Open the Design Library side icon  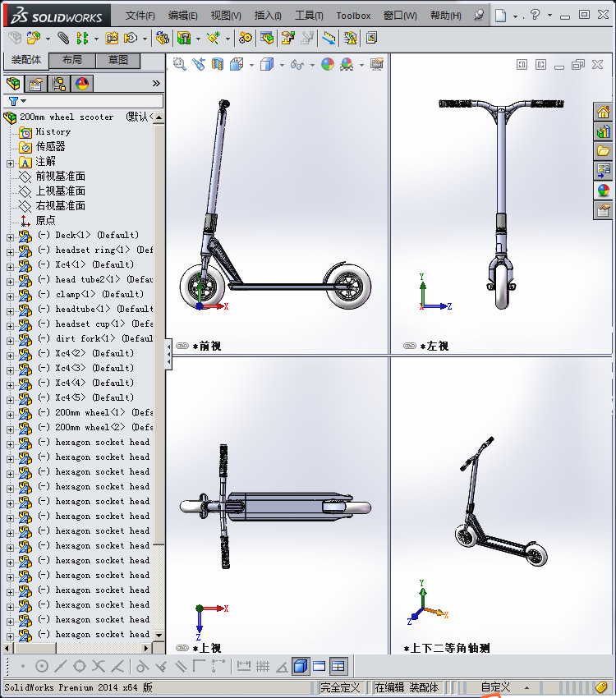coord(603,131)
